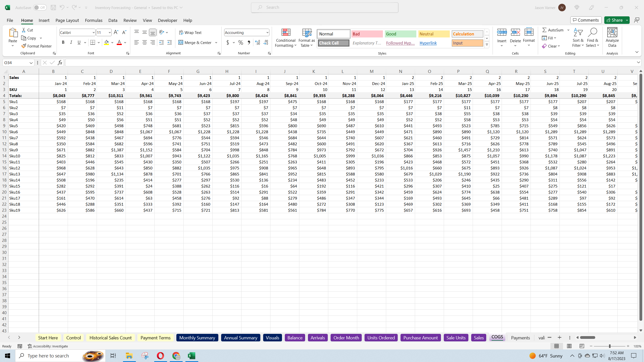The image size is (644, 362).
Task: Click the Accounting Number Format dollar icon
Action: pyautogui.click(x=227, y=42)
